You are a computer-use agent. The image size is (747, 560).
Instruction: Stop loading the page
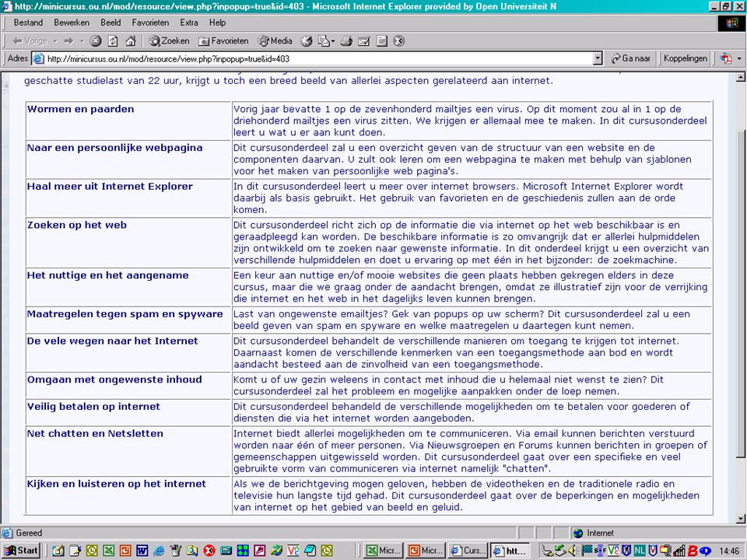96,41
